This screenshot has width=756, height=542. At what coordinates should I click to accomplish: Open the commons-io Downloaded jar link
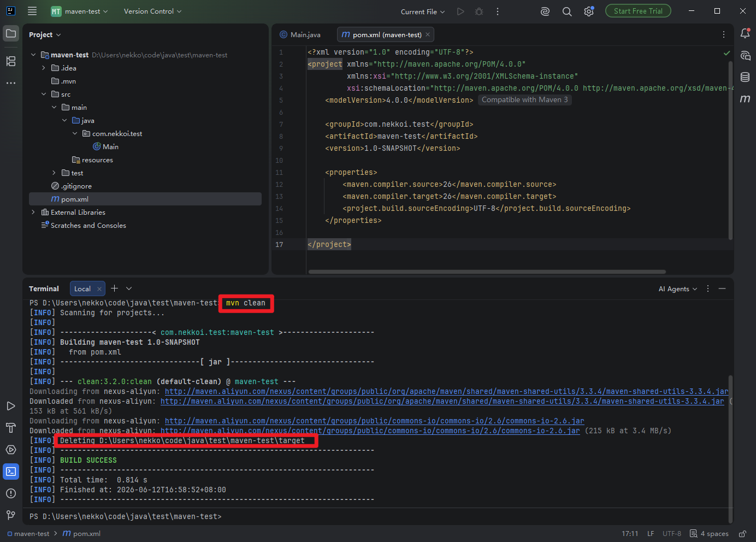[370, 431]
